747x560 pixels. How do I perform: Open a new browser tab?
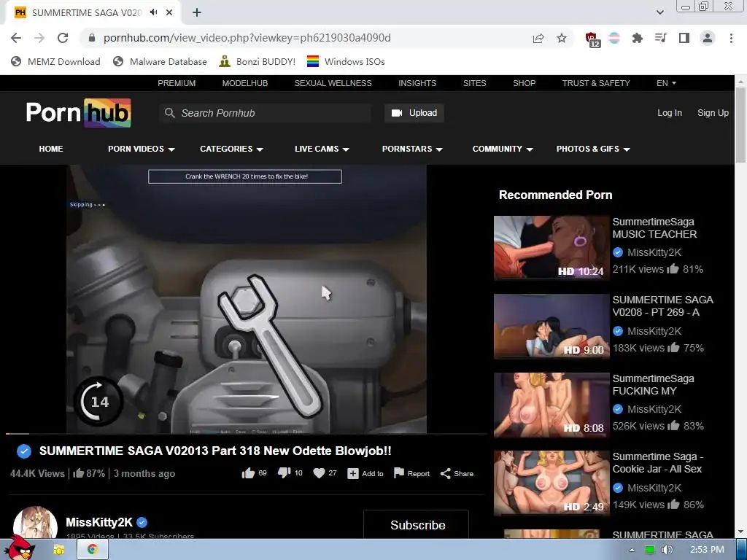pos(197,12)
